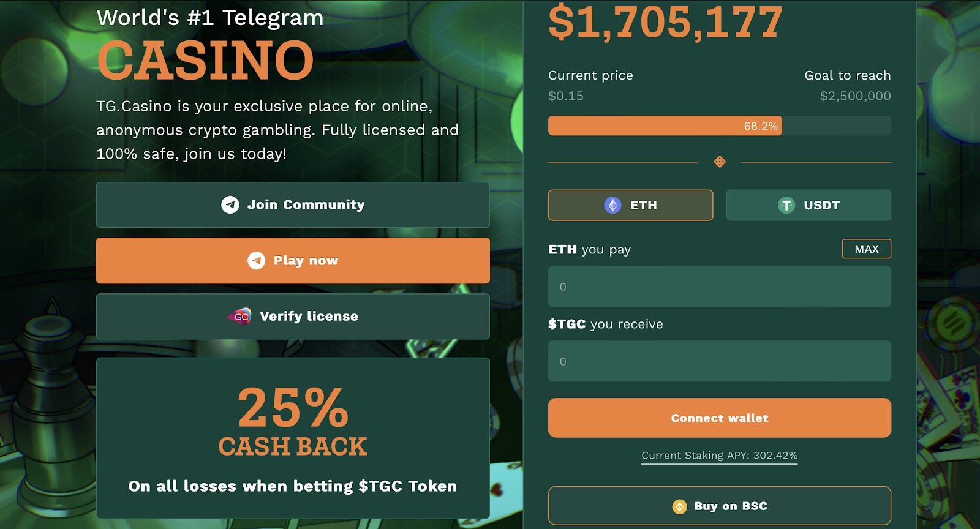Screen dimensions: 980x529
Task: Focus the ETH you pay input field
Action: click(719, 287)
